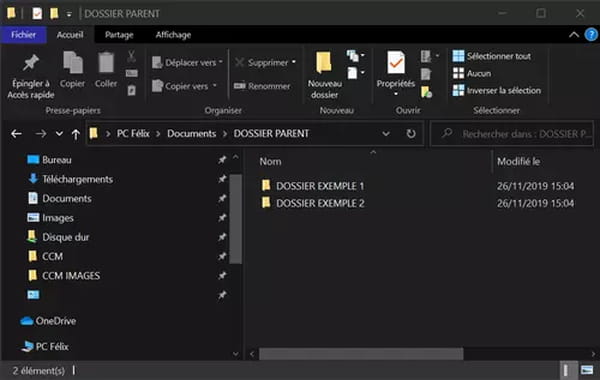Open the blue help question mark icon
Viewport: 600px width, 380px height.
(x=591, y=35)
